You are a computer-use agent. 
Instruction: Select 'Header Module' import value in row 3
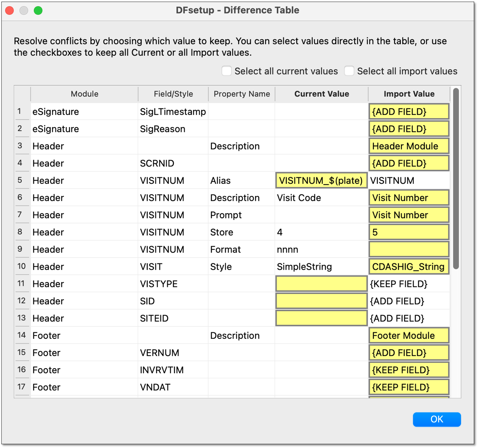tap(409, 146)
